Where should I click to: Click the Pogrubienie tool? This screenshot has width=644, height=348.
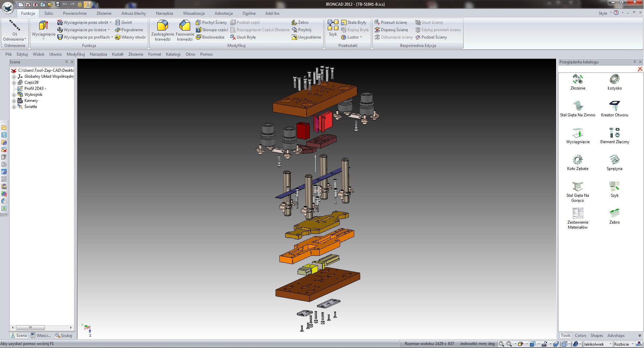coord(129,30)
